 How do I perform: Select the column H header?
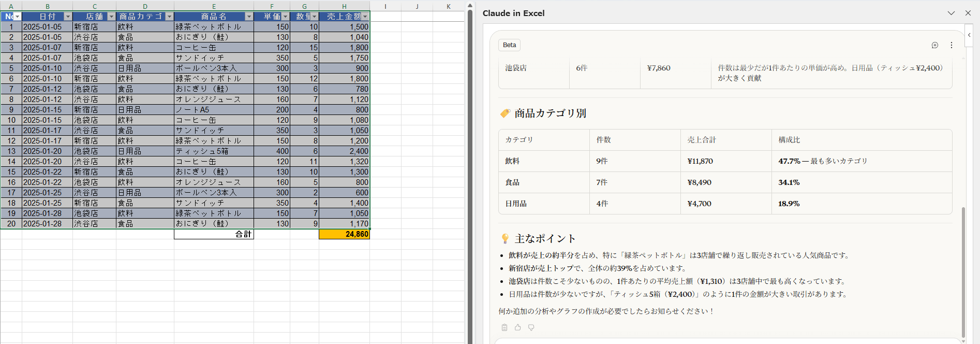pos(344,6)
